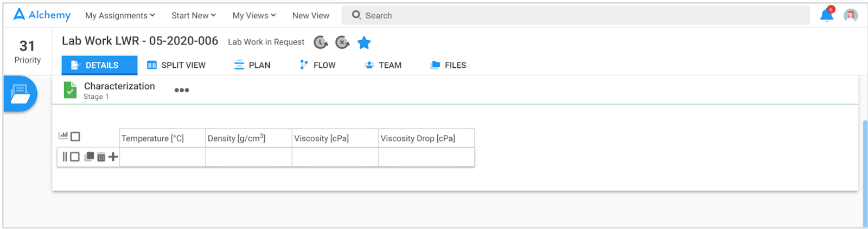The width and height of the screenshot is (868, 229).
Task: Open the My Views dropdown
Action: 254,16
